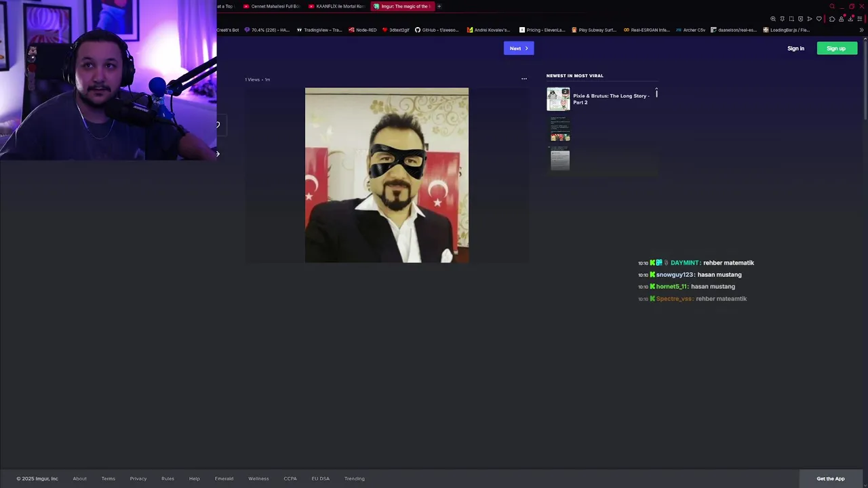
Task: Open the Emerald footer link
Action: (x=224, y=479)
